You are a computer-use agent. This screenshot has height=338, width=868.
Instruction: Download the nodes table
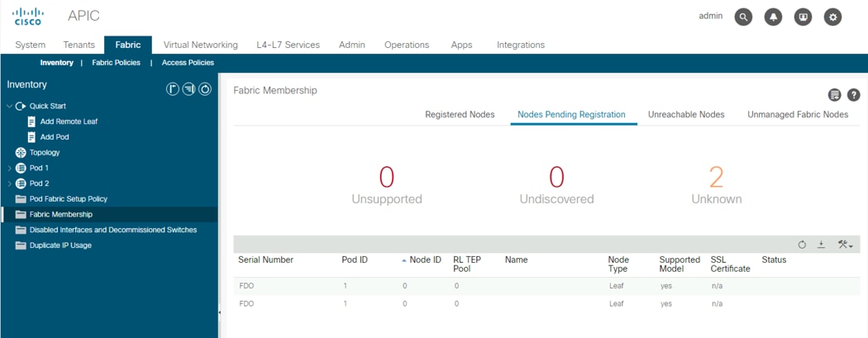822,245
